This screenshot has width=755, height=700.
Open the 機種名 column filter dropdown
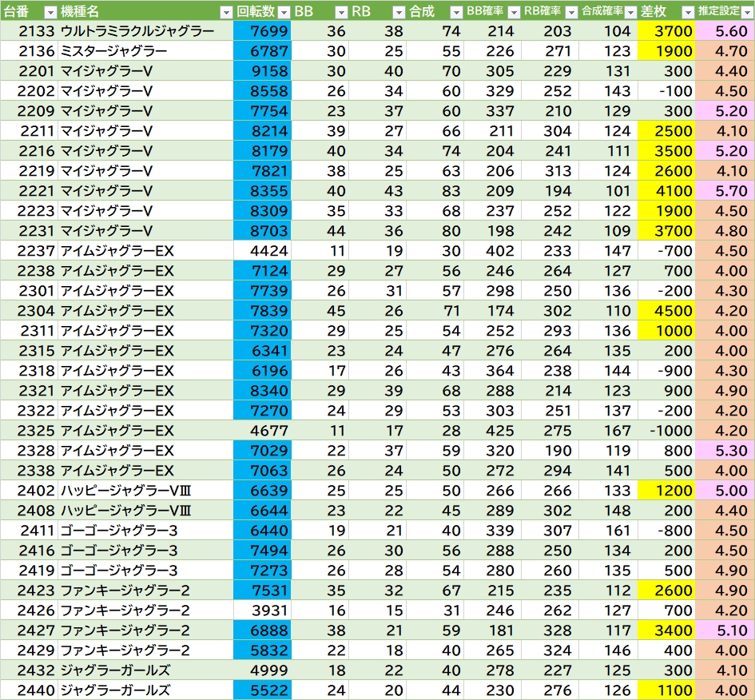click(x=226, y=13)
